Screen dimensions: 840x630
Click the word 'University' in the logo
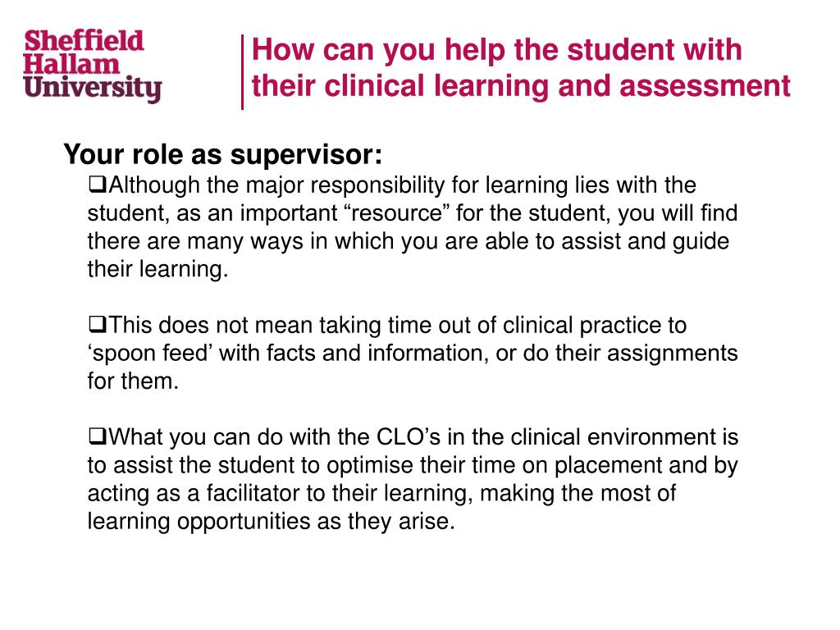click(x=92, y=89)
